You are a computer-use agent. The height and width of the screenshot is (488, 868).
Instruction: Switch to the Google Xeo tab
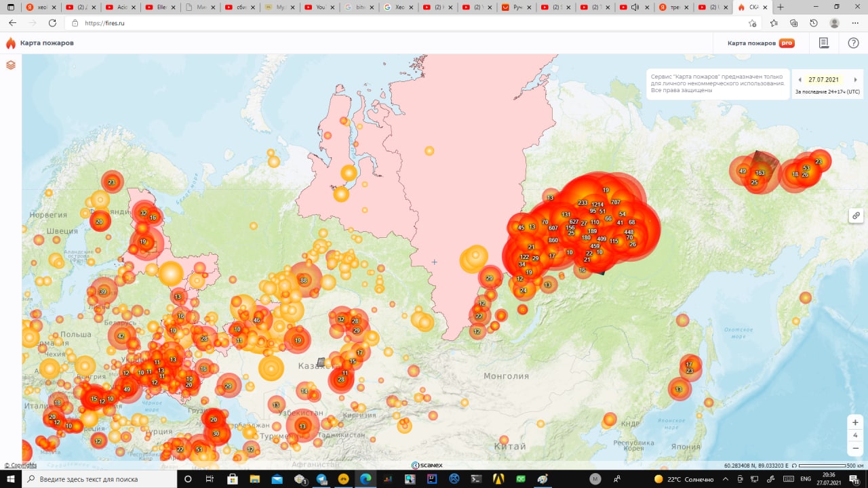click(x=398, y=7)
